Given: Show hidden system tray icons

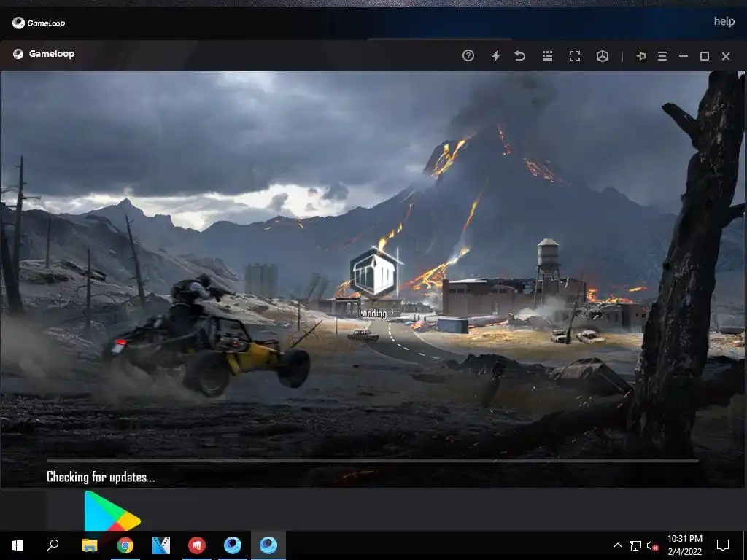Looking at the screenshot, I should coord(617,545).
